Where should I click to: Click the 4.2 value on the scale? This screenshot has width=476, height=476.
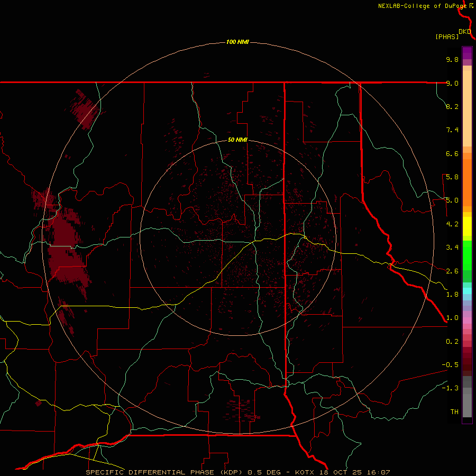coord(452,224)
